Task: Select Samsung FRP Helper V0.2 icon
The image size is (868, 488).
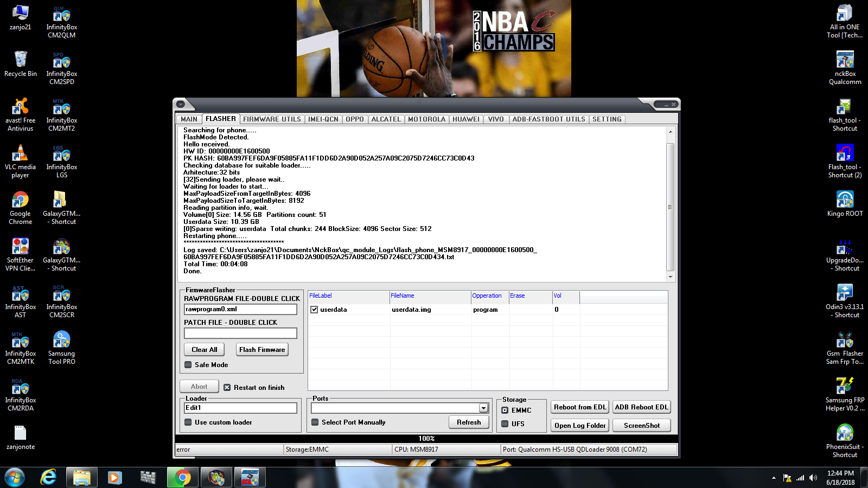Action: pyautogui.click(x=845, y=394)
